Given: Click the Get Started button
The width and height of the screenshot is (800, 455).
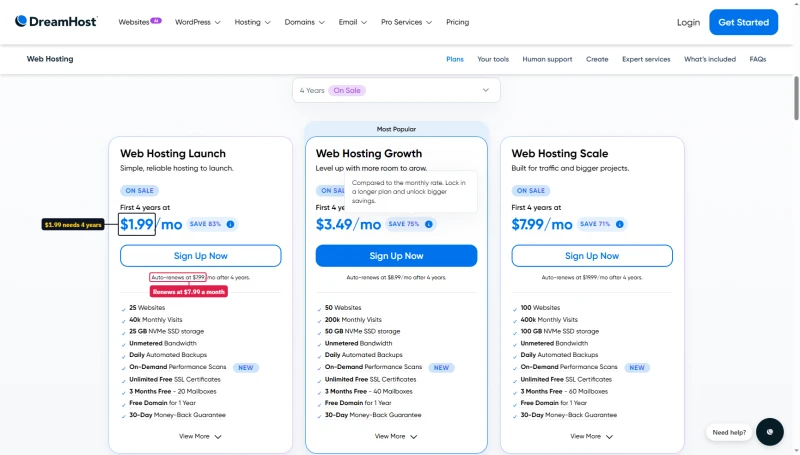Looking at the screenshot, I should point(743,22).
